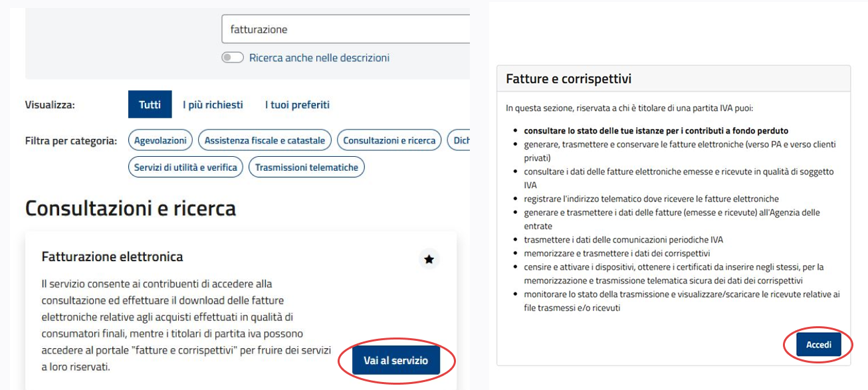Toggle 'Ricerca anche nelle descrizioni' switch
The width and height of the screenshot is (868, 390).
pyautogui.click(x=233, y=58)
